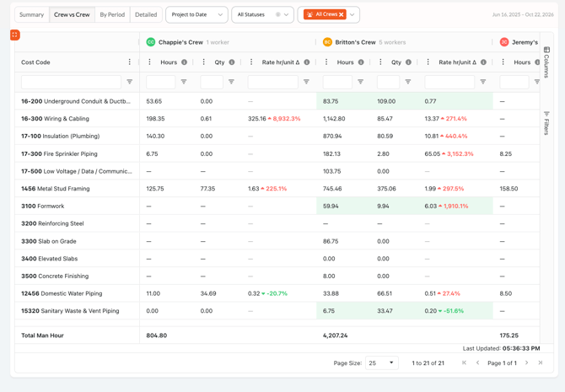This screenshot has height=392, width=565.
Task: Toggle the All Statuses switch indicator
Action: [x=277, y=14]
